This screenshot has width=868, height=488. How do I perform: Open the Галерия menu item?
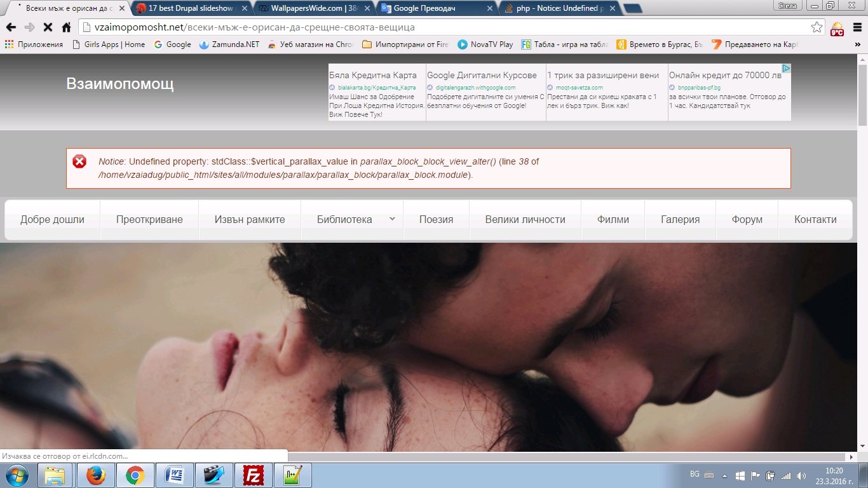tap(680, 219)
